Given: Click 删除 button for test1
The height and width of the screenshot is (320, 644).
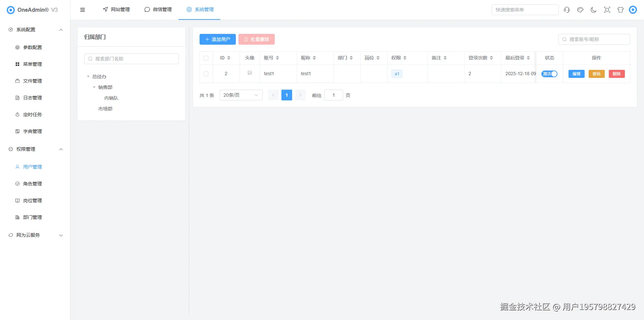Looking at the screenshot, I should pos(617,74).
